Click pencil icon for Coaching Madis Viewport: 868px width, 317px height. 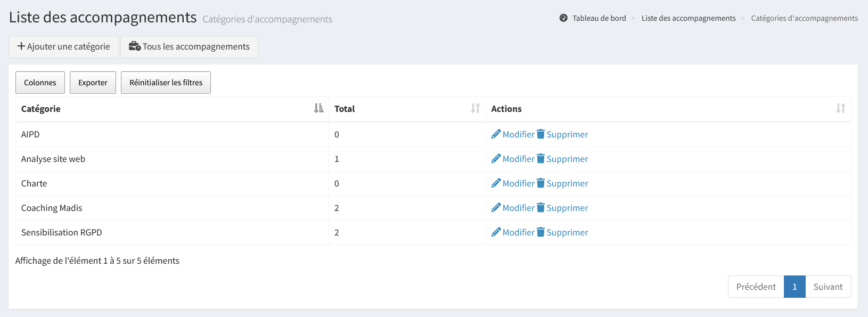496,207
